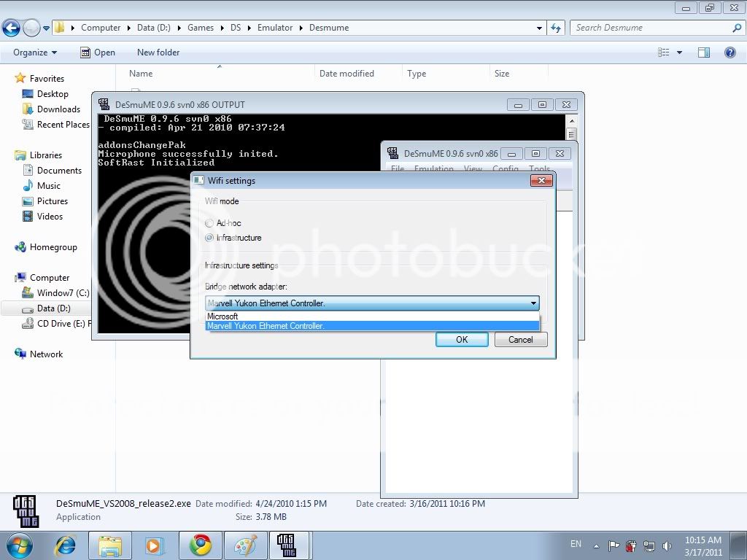Open Windows Media Player taskbar icon

tap(155, 545)
